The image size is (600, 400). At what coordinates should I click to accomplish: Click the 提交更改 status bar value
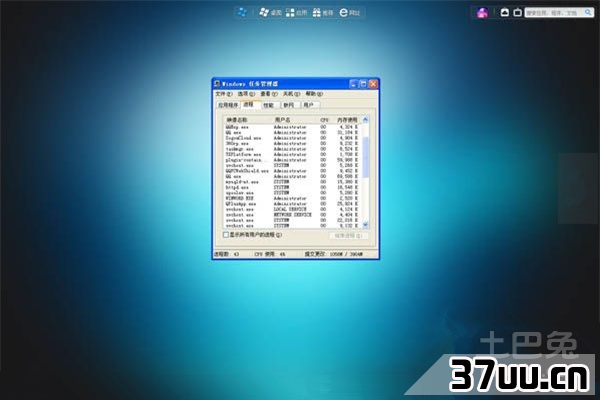(334, 254)
